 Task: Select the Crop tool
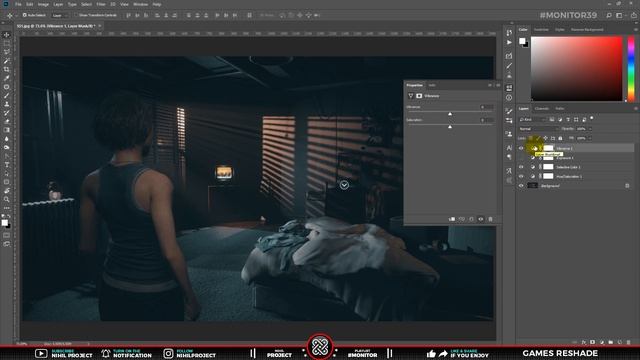click(7, 69)
